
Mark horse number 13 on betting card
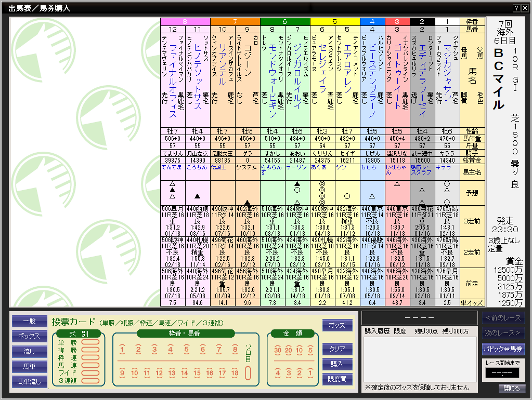tap(172, 373)
